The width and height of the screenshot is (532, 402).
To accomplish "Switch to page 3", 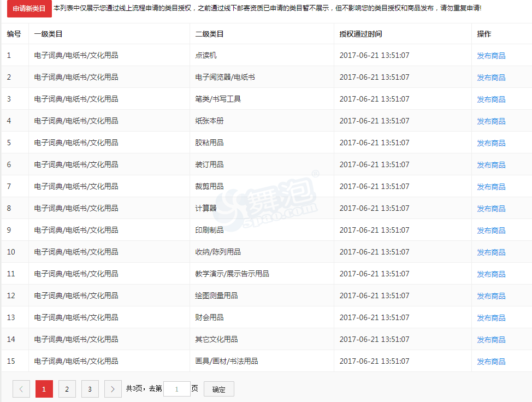I will pyautogui.click(x=90, y=389).
